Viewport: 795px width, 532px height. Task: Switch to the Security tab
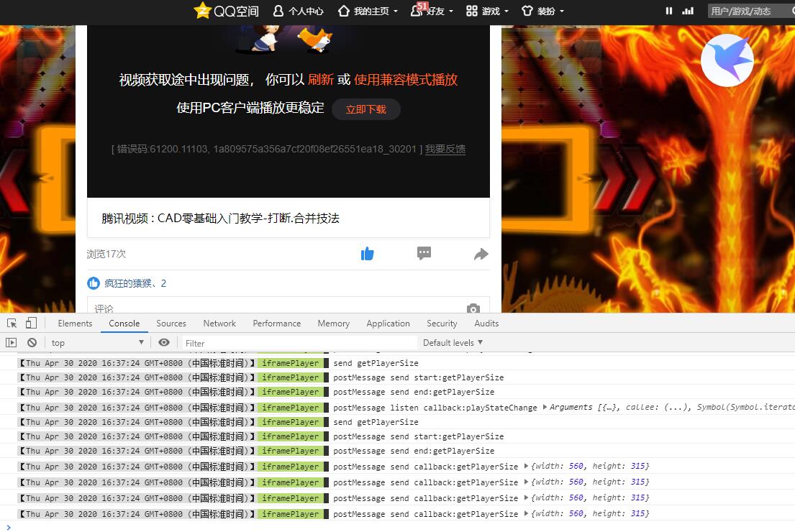[442, 324]
